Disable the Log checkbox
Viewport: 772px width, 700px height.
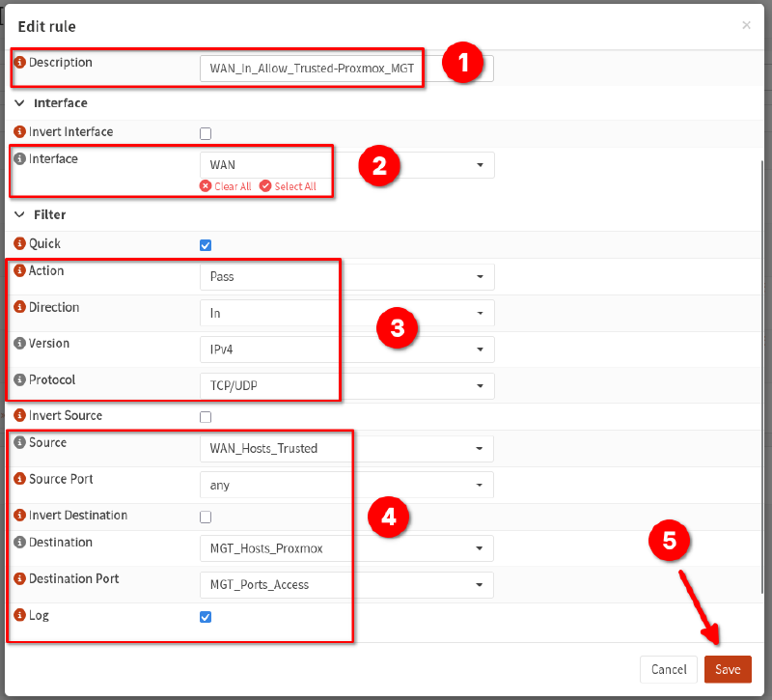coord(206,617)
